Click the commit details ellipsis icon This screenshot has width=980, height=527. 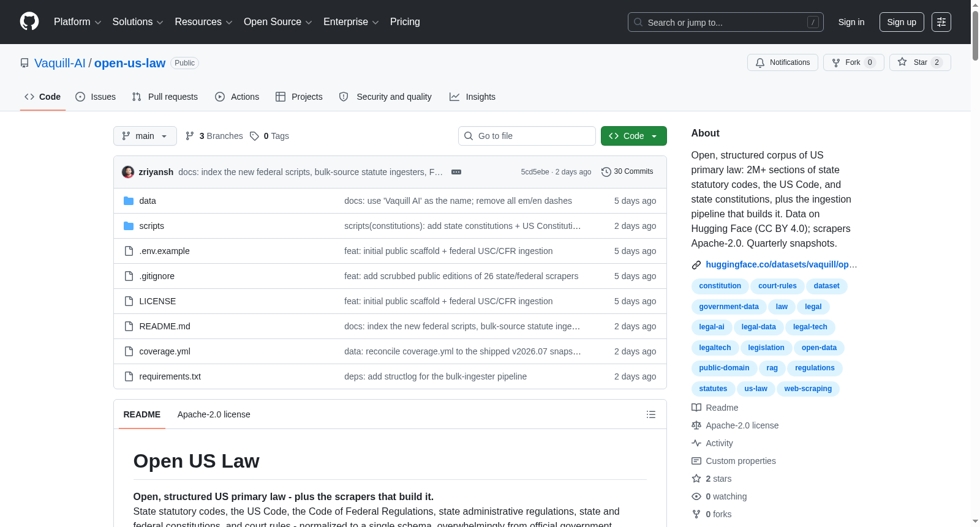456,172
